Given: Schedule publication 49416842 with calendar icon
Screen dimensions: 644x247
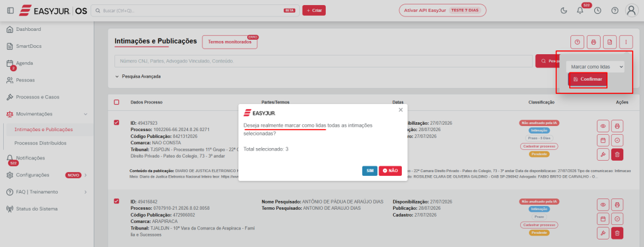Looking at the screenshot, I should click(603, 219).
